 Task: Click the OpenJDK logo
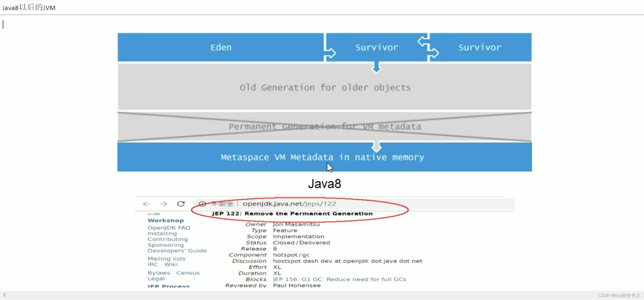coord(154,214)
